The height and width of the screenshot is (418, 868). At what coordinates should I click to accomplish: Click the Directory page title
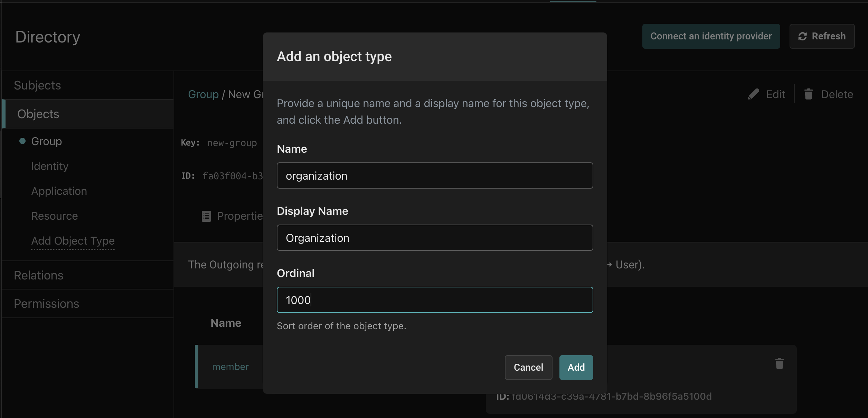[x=48, y=37]
